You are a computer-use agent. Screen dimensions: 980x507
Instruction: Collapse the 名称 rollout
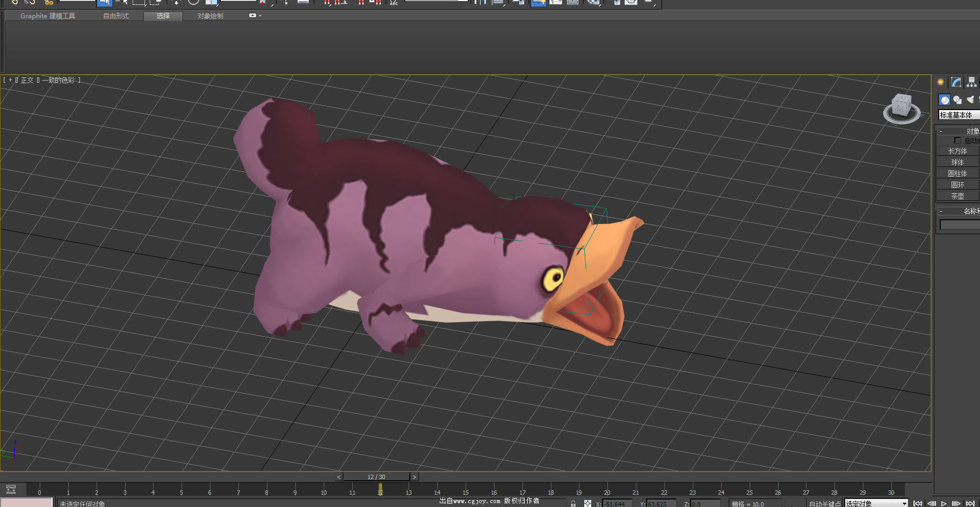959,211
